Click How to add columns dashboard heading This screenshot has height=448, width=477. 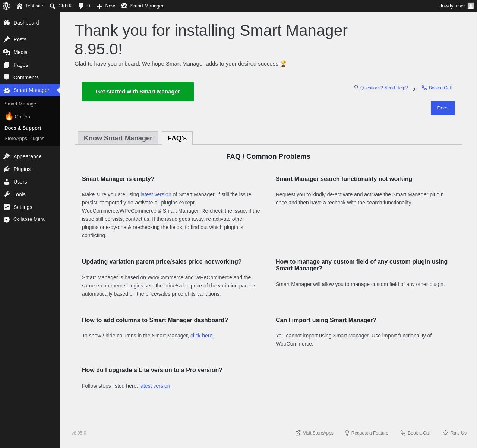[155, 320]
